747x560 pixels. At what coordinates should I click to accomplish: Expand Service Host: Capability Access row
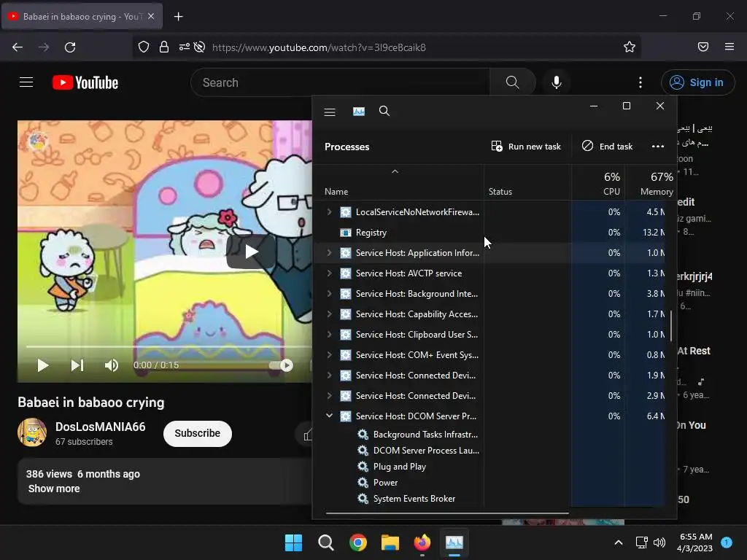coord(329,314)
